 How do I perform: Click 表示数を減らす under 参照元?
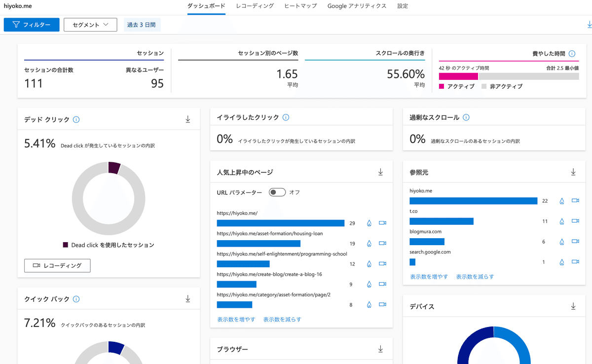pyautogui.click(x=475, y=277)
